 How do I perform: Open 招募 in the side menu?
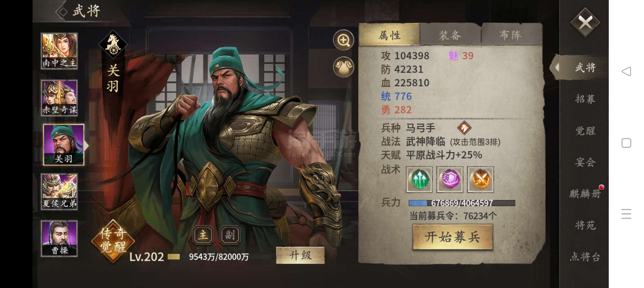585,99
